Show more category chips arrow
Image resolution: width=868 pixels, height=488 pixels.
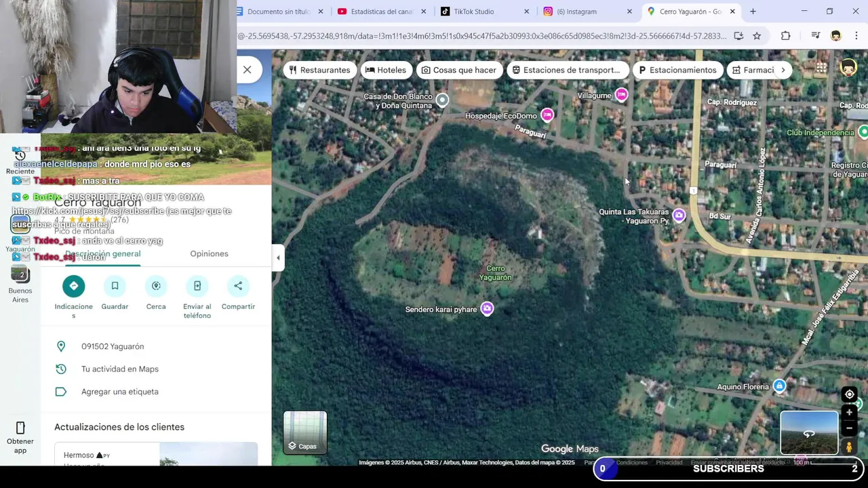(783, 70)
